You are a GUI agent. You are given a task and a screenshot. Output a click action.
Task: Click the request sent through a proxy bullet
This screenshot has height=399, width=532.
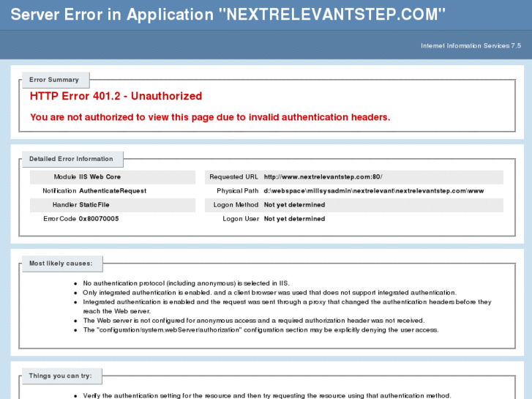pyautogui.click(x=287, y=307)
